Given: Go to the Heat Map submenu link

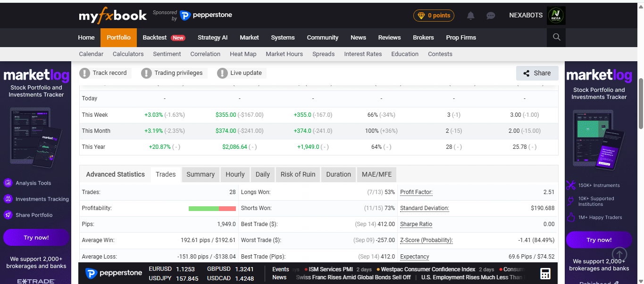Looking at the screenshot, I should (x=243, y=54).
